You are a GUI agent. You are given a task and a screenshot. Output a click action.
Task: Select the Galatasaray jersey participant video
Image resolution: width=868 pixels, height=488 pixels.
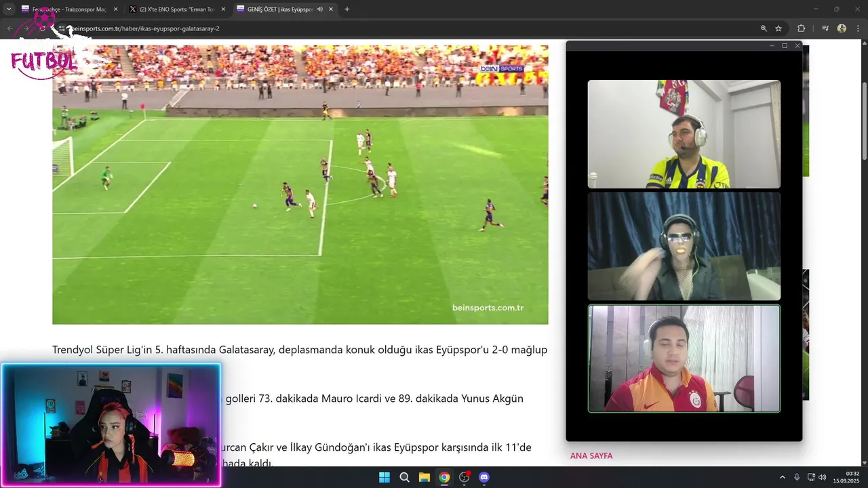pyautogui.click(x=684, y=359)
